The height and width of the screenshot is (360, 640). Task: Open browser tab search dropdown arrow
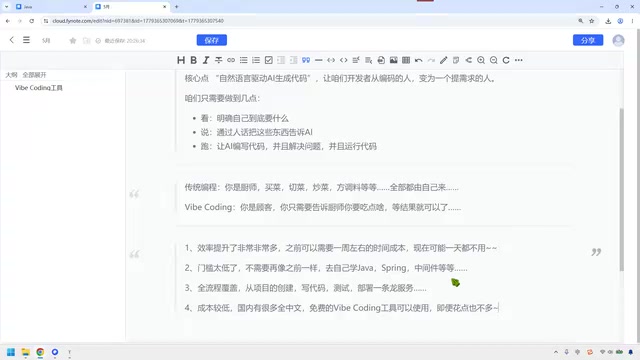tap(7, 7)
